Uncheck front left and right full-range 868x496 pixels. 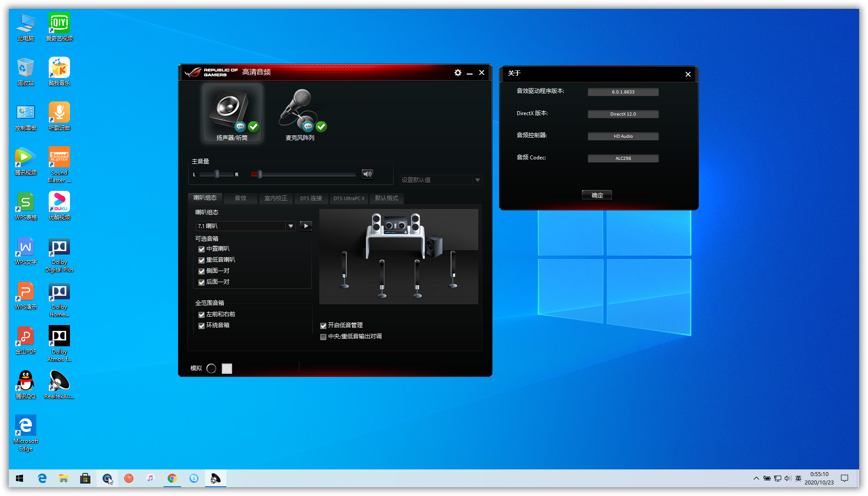click(201, 314)
